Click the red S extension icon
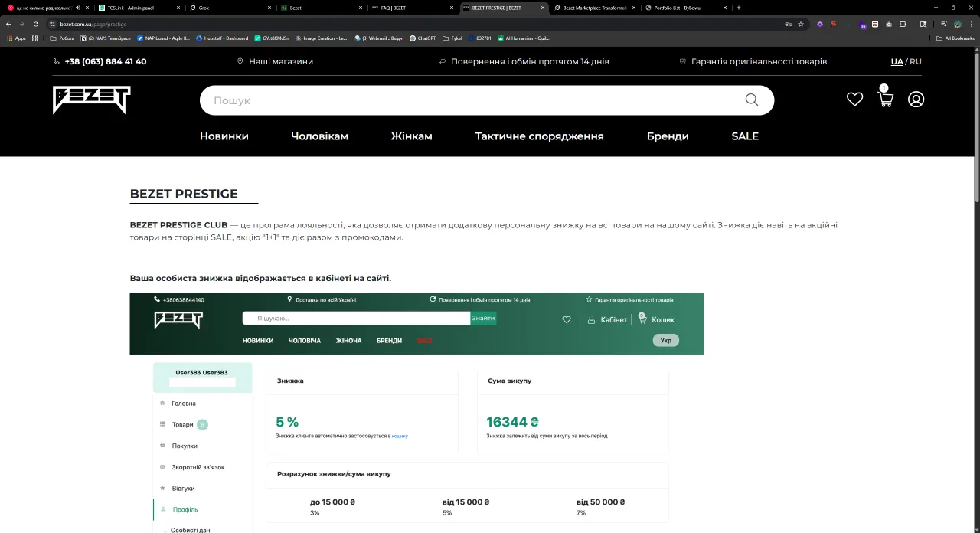980x533 pixels. tap(834, 24)
